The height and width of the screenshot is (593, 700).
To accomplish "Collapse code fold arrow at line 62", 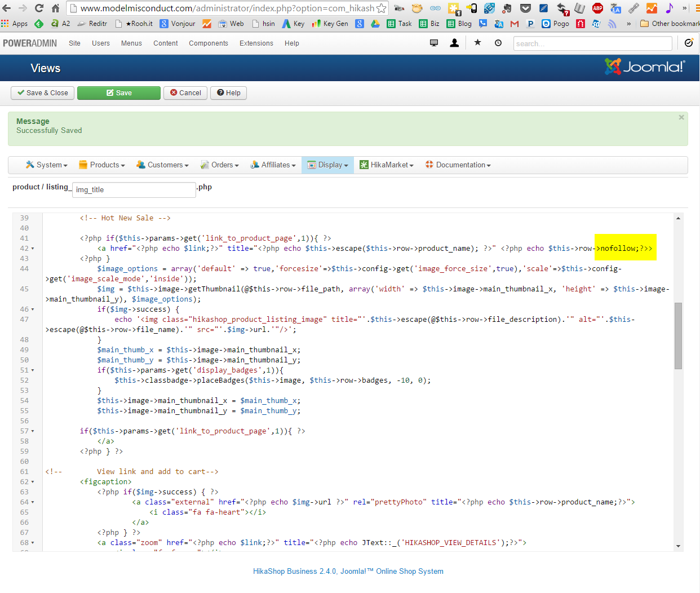I will coord(33,482).
